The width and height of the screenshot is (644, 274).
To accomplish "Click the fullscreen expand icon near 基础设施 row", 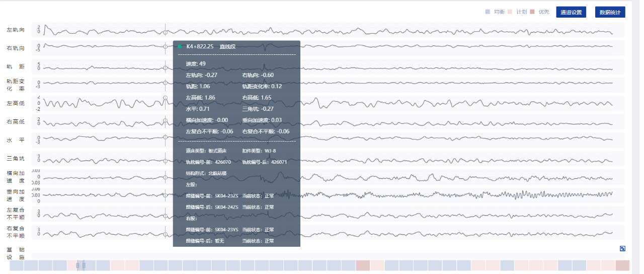I will point(622,248).
